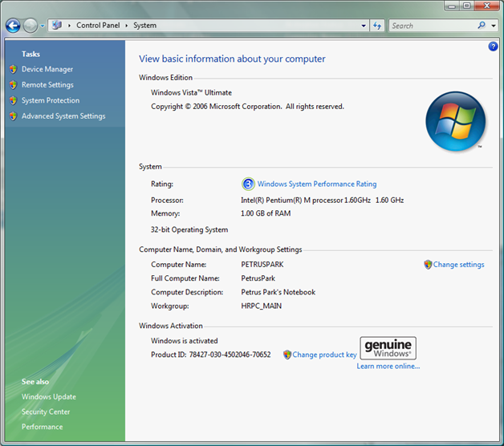Close the System window

tap(486, 6)
